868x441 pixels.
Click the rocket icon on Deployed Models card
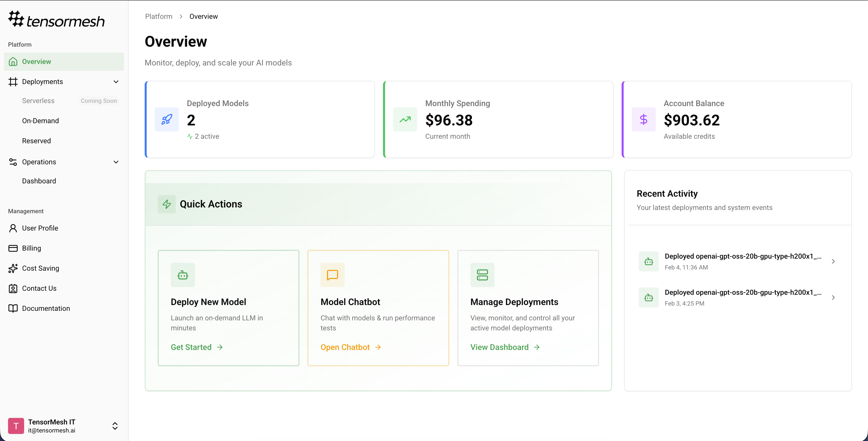pos(167,119)
